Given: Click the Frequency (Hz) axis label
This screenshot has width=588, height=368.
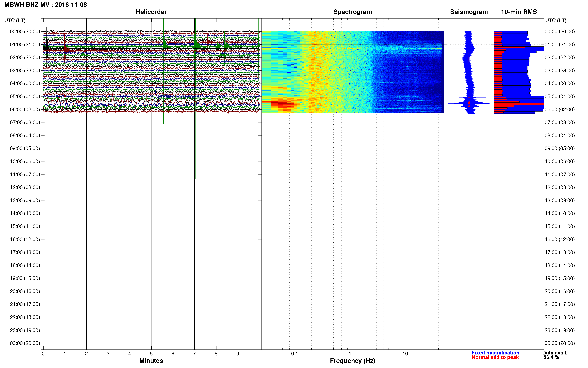Looking at the screenshot, I should click(352, 360).
